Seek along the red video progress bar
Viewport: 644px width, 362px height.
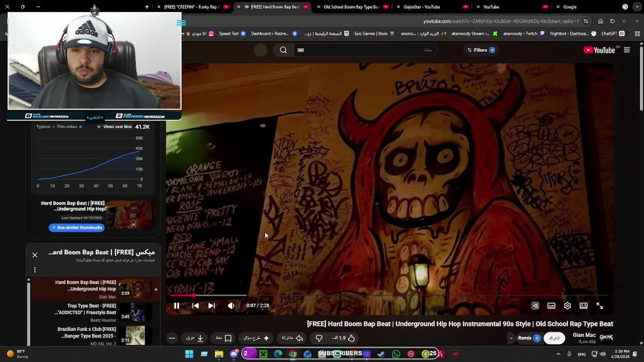coord(390,296)
